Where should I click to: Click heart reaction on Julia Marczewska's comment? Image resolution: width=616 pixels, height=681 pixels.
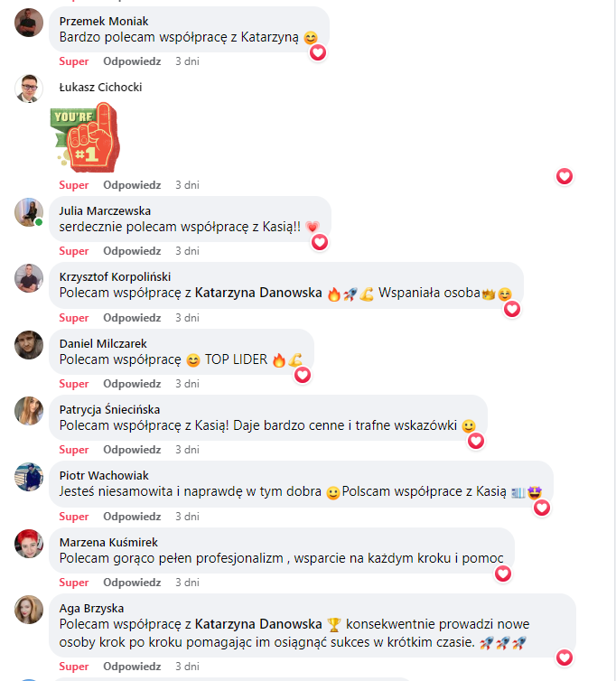click(x=320, y=242)
